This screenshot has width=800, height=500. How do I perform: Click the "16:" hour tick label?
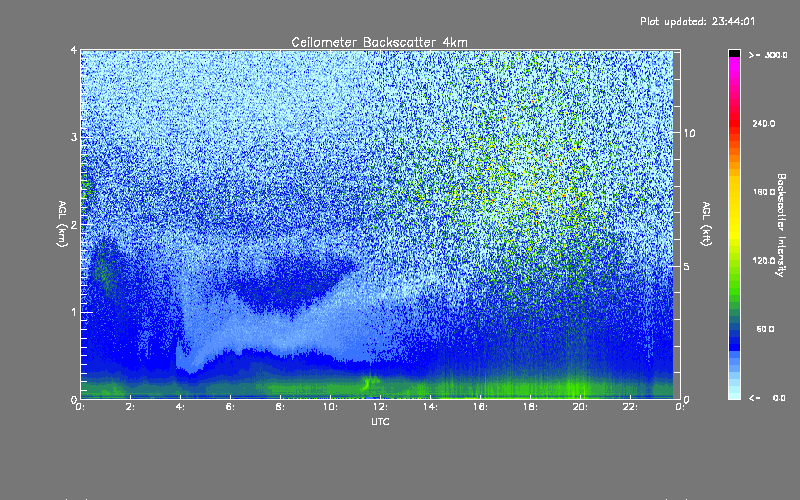(x=480, y=407)
